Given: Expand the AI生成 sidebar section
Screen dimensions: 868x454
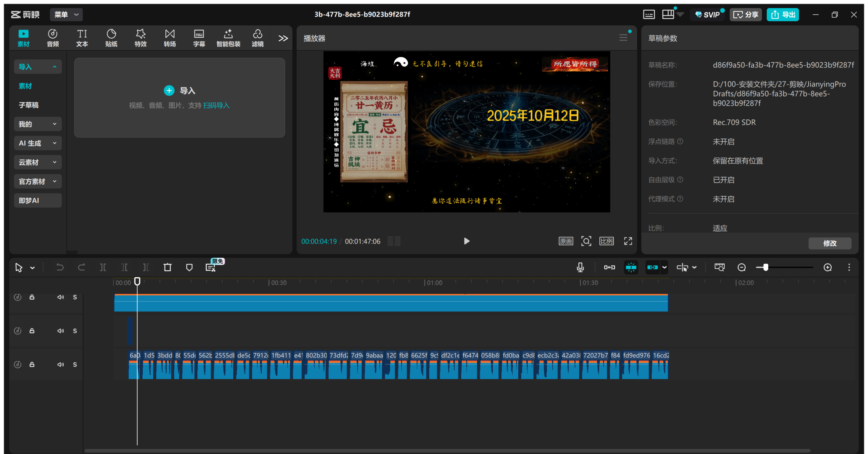Looking at the screenshot, I should pyautogui.click(x=38, y=143).
